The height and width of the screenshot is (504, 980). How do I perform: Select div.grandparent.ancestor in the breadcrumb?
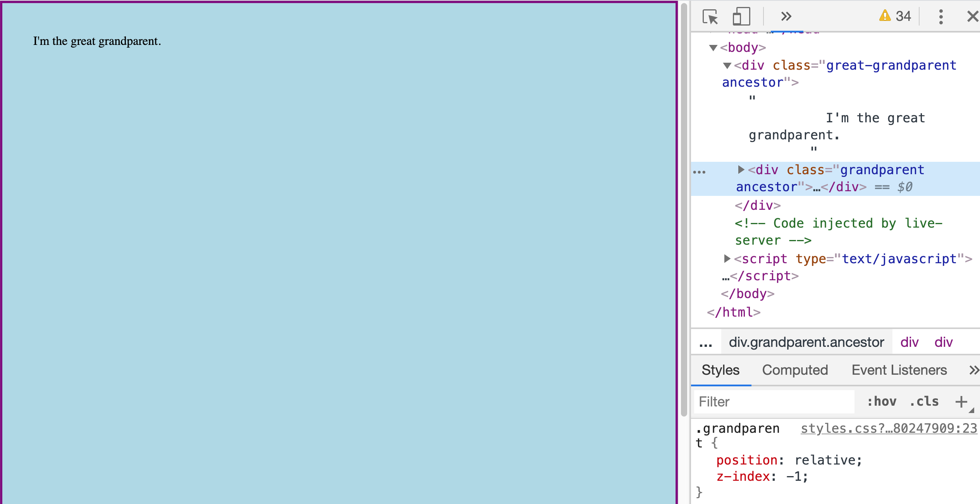[806, 343]
